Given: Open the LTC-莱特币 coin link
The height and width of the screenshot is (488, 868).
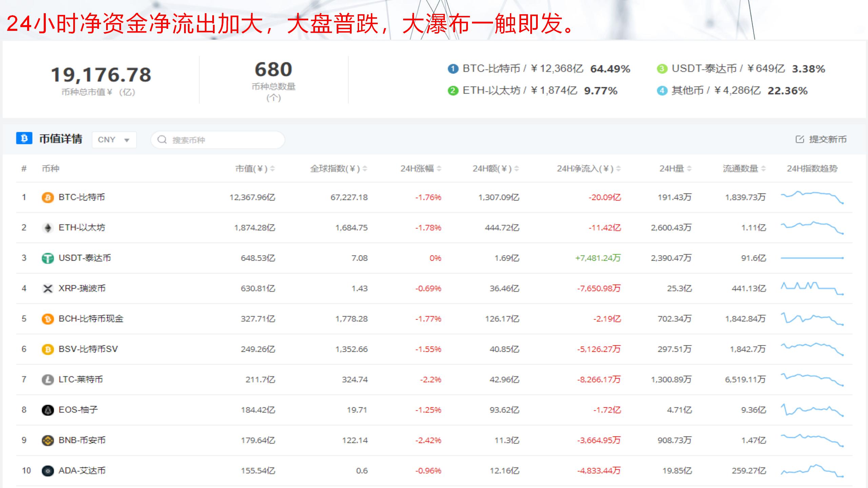Looking at the screenshot, I should tap(81, 379).
